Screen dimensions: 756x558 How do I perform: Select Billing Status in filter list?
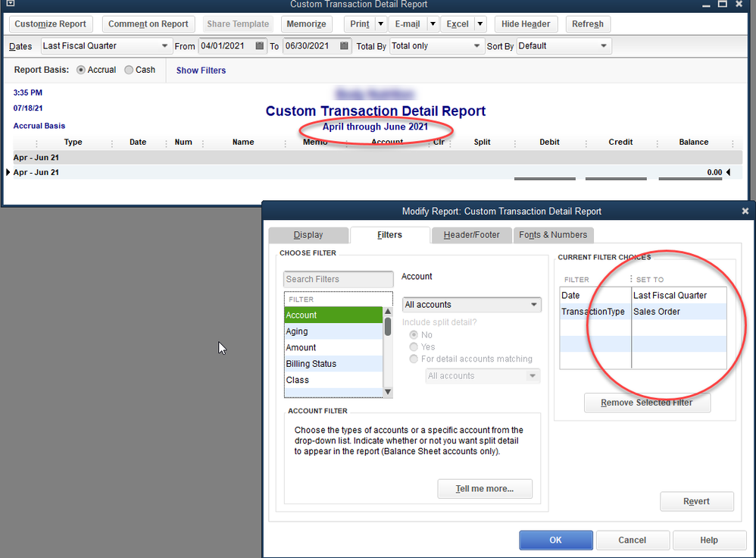tap(311, 364)
